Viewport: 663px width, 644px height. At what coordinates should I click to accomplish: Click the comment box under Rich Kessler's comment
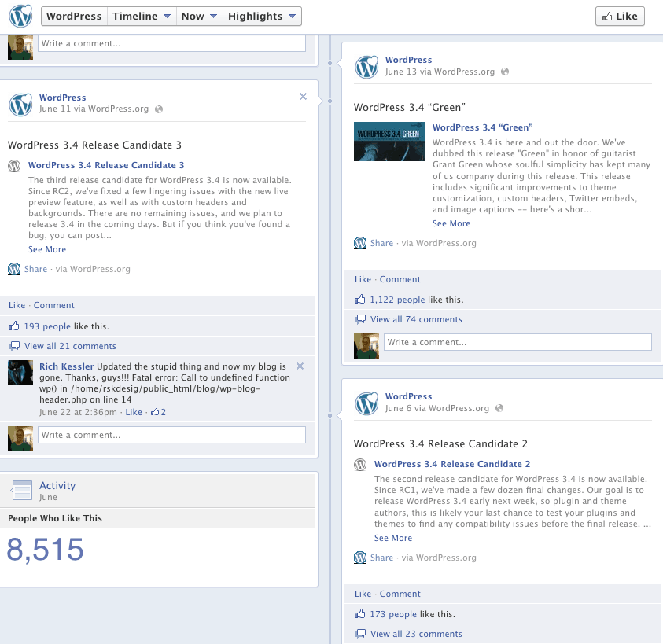pyautogui.click(x=171, y=435)
